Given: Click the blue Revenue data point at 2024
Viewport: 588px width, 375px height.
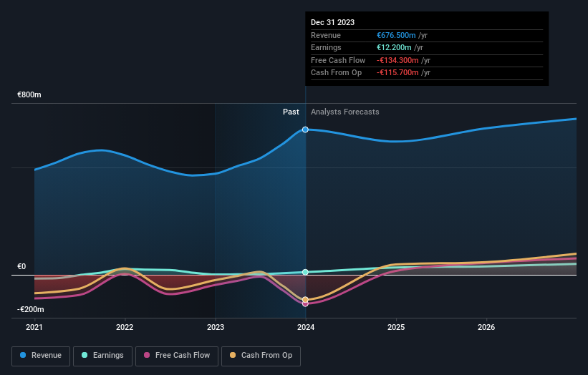Looking at the screenshot, I should point(305,130).
